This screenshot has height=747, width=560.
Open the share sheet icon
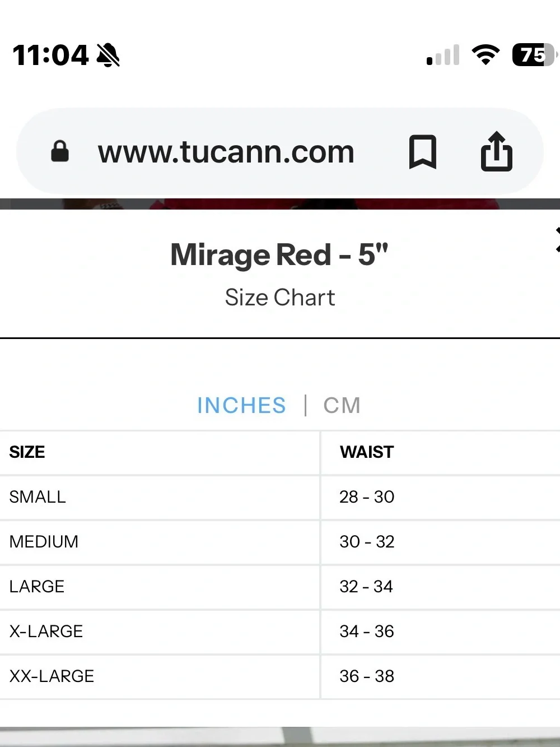(497, 151)
